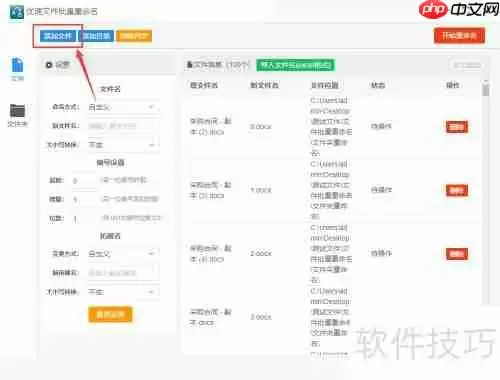Screen dimensions: 500x380
Task: Open the case conversion dropdown under Extension
Action: [123, 292]
